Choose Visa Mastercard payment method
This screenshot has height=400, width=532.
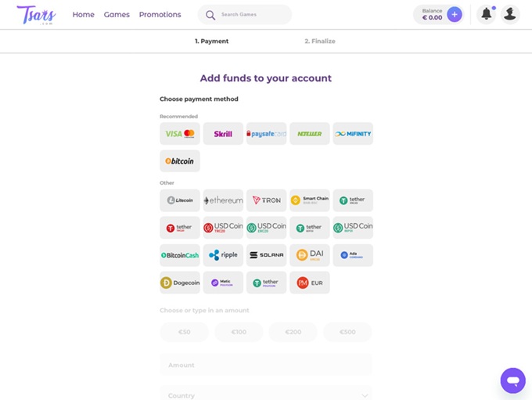pos(180,134)
